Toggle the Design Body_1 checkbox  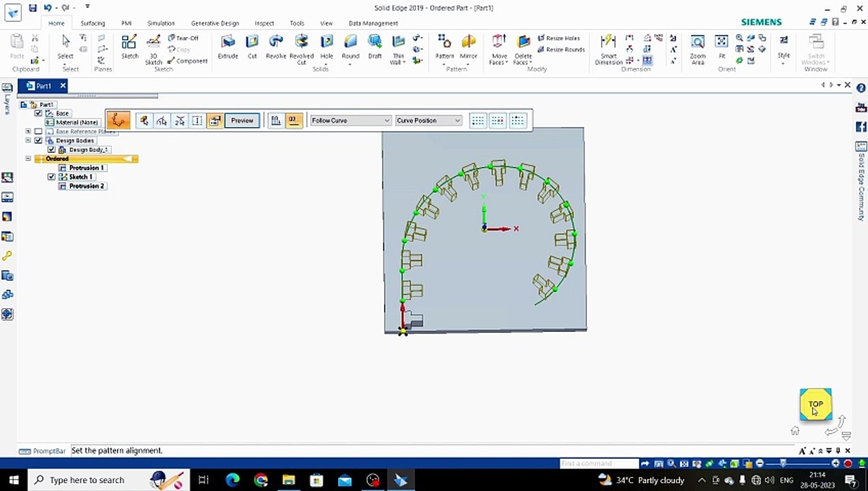(51, 149)
